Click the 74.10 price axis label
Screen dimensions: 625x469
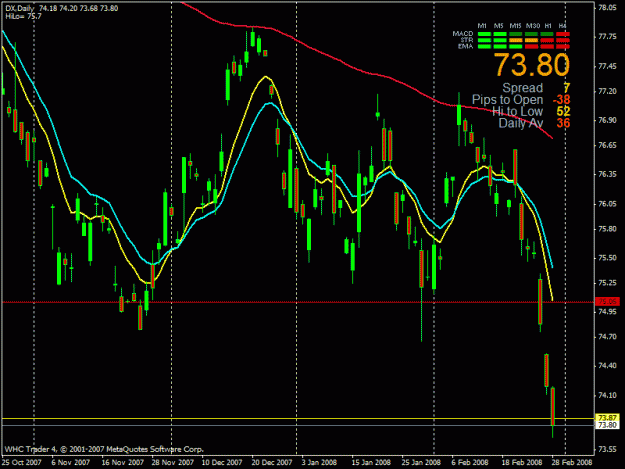click(x=607, y=395)
